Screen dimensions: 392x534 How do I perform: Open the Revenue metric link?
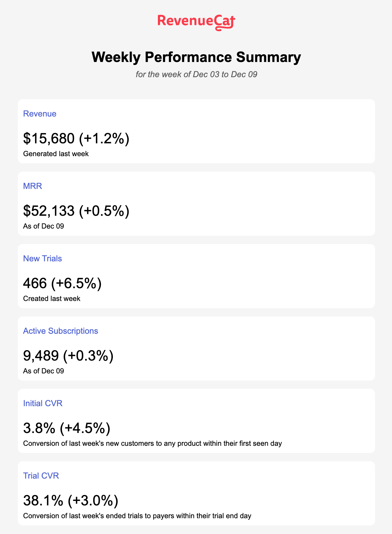(40, 114)
